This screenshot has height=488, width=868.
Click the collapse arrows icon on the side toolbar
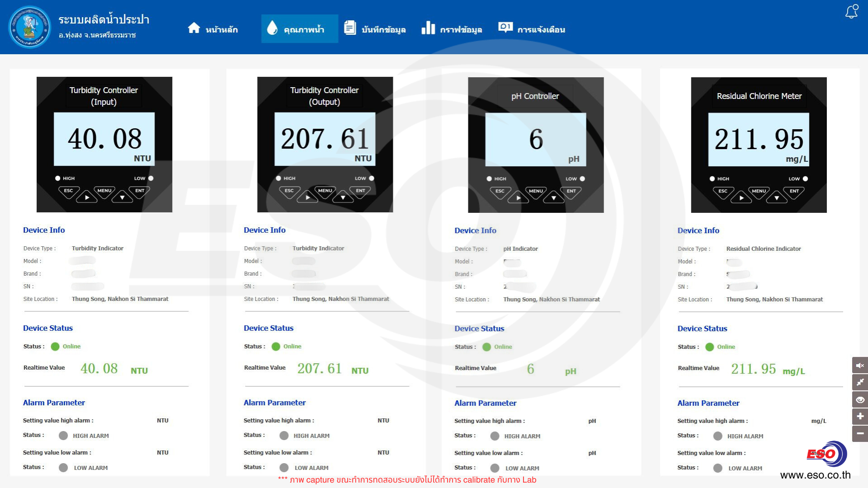point(860,382)
